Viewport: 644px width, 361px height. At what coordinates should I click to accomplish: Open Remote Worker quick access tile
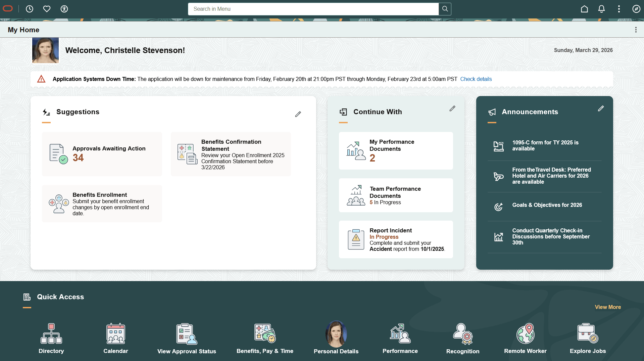point(525,339)
